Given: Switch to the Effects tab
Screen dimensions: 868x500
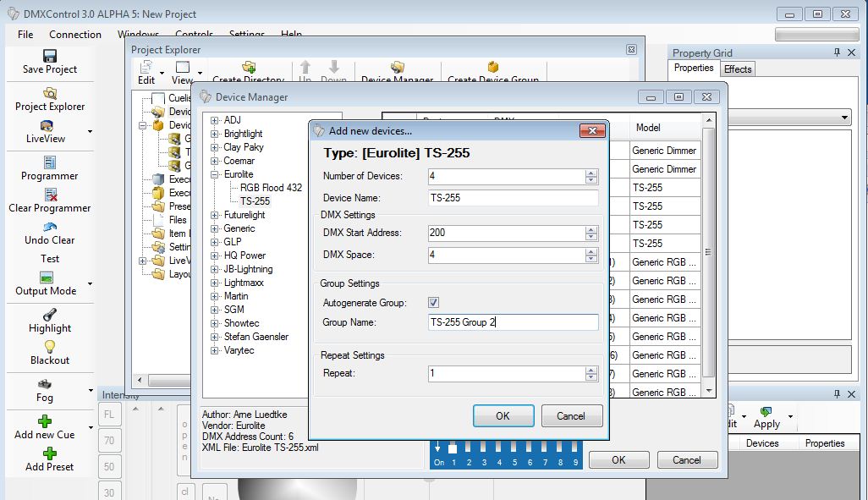Looking at the screenshot, I should 738,69.
